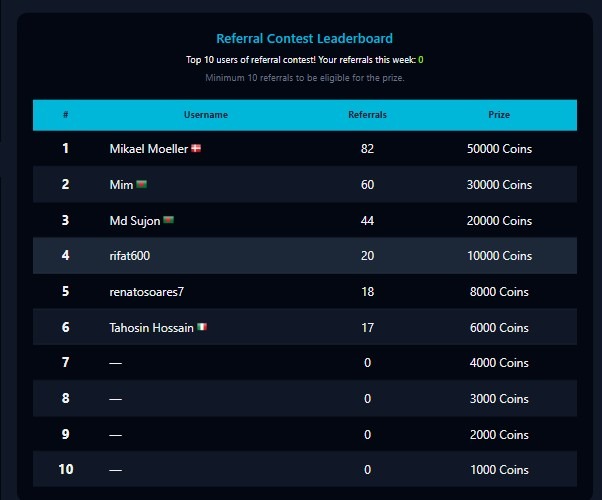Click the Referrals column header
This screenshot has height=500, width=602.
click(367, 115)
